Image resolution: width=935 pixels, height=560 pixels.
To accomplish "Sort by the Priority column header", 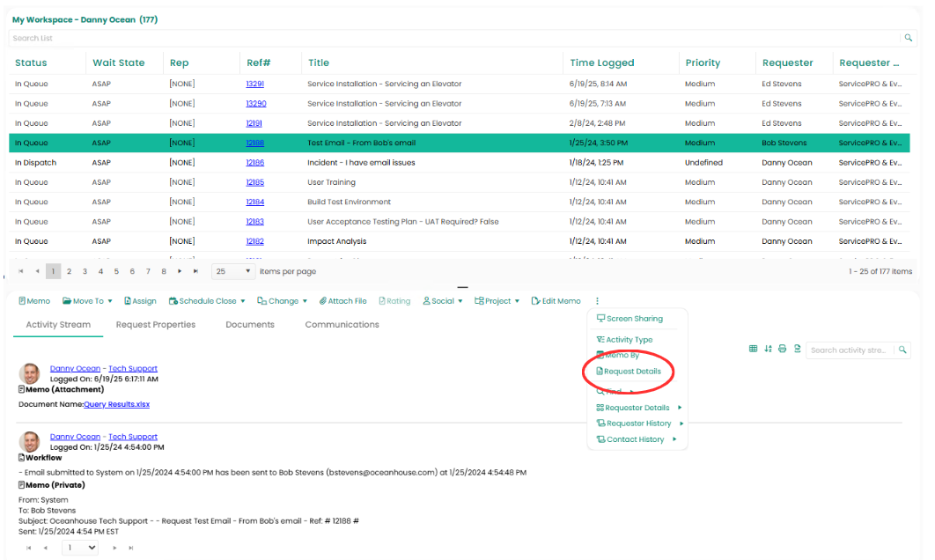I will click(703, 63).
